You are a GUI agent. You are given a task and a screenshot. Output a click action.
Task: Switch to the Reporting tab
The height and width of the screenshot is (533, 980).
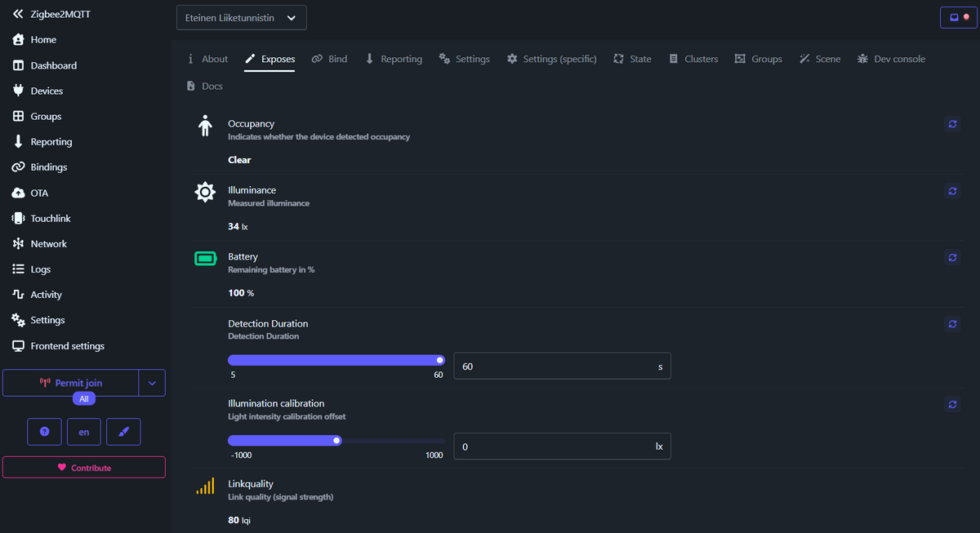(x=393, y=59)
